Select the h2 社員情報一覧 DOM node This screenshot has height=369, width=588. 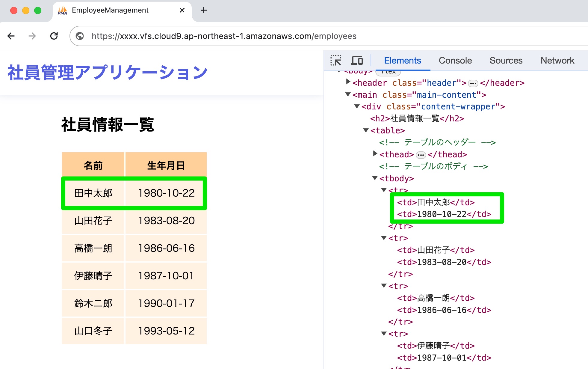pos(417,119)
